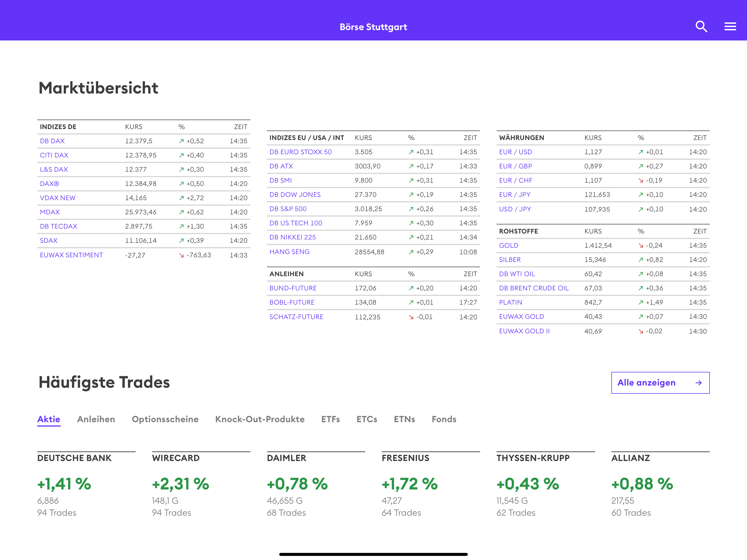
Task: Open the DB S&P 500 link
Action: click(288, 208)
